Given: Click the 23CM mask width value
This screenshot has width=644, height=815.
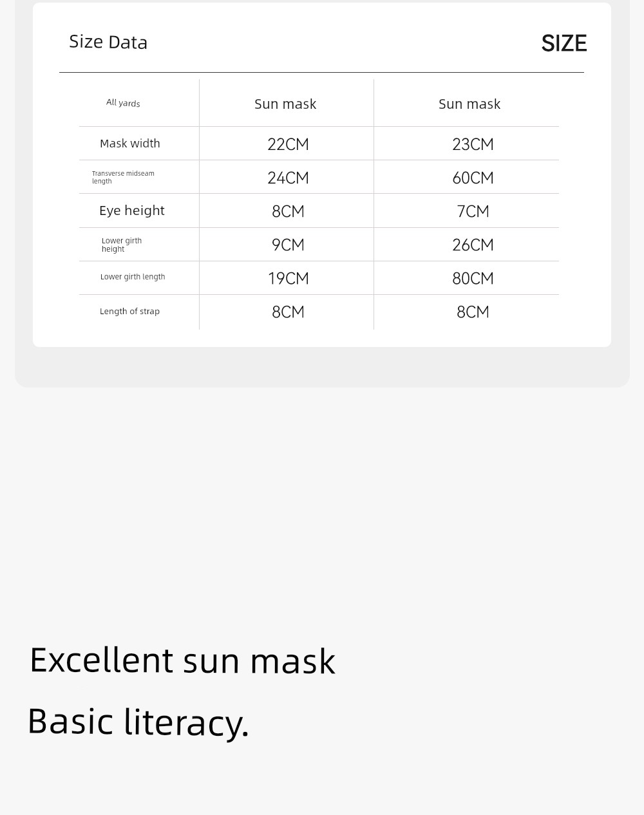Looking at the screenshot, I should pyautogui.click(x=473, y=144).
